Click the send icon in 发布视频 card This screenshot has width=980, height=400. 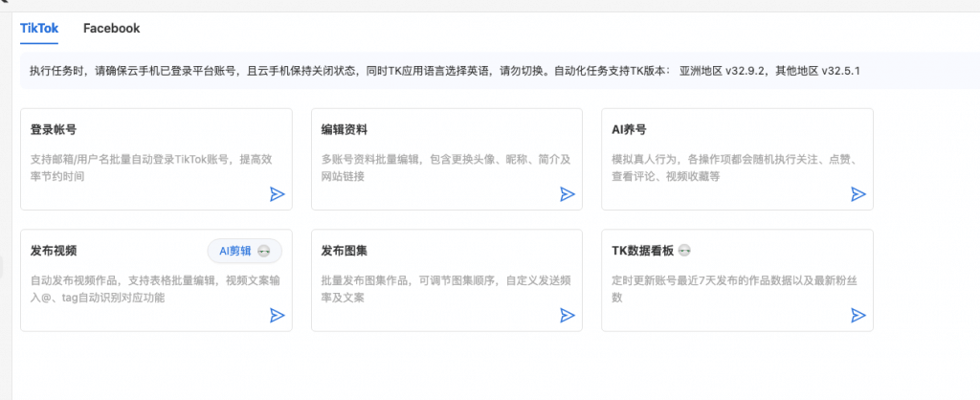277,315
